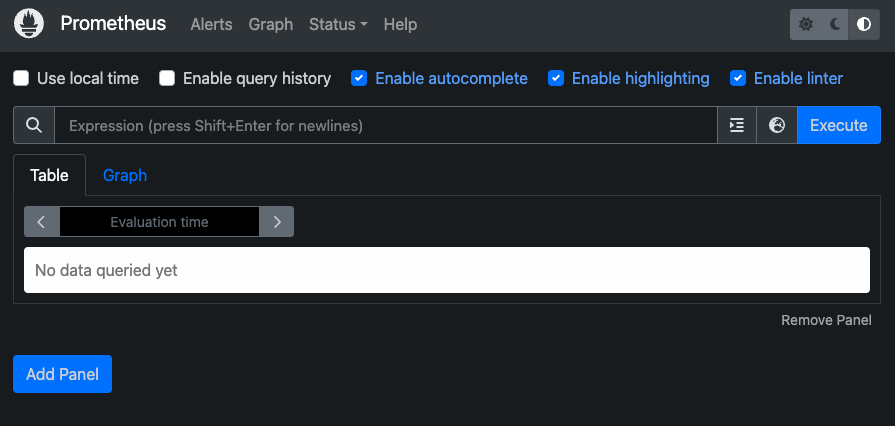This screenshot has width=895, height=426.
Task: Uncheck Enable highlighting
Action: click(x=556, y=78)
